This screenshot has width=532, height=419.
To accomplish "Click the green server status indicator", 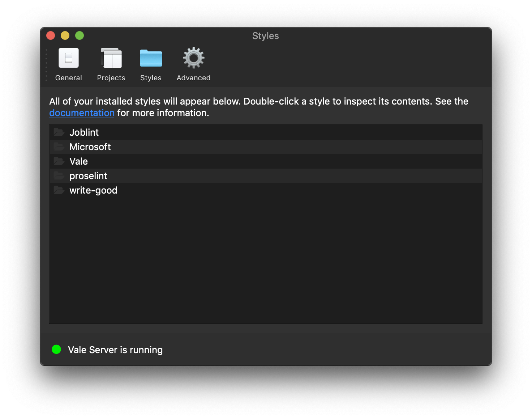I will coord(56,349).
